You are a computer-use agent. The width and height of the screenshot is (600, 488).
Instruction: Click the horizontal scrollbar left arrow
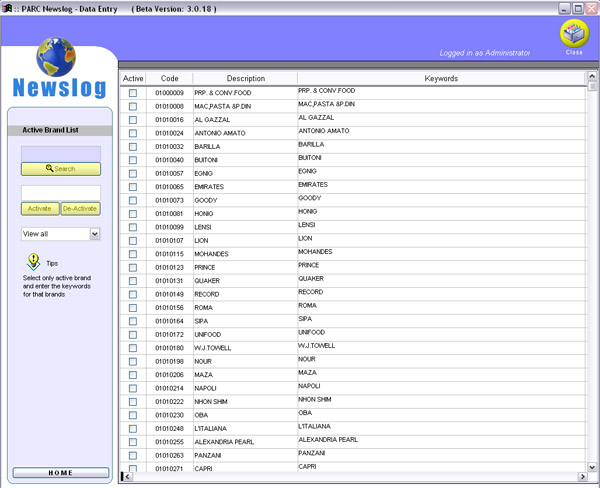click(x=127, y=477)
